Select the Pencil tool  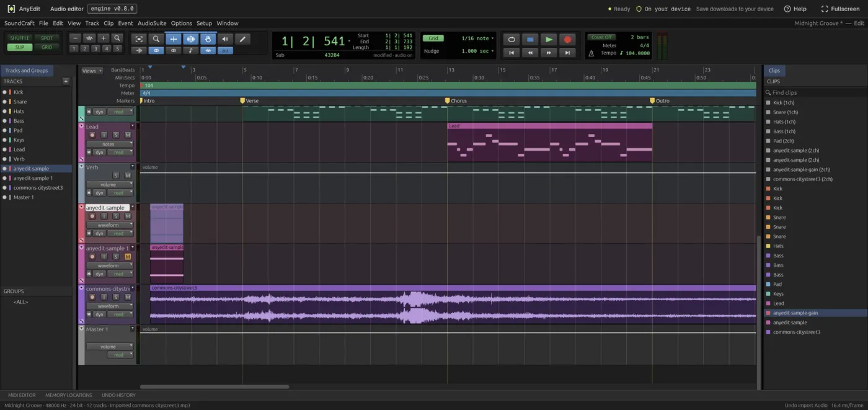tap(242, 38)
